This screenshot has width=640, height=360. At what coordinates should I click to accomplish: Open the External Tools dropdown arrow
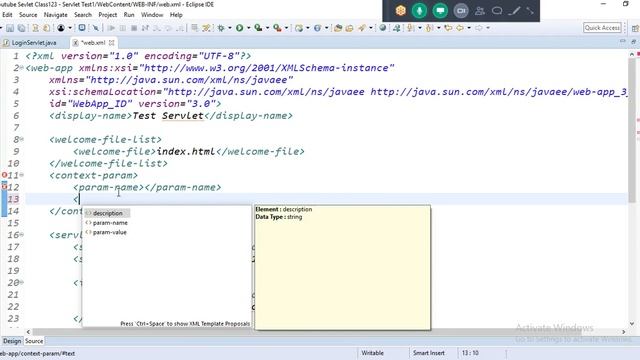point(286,28)
